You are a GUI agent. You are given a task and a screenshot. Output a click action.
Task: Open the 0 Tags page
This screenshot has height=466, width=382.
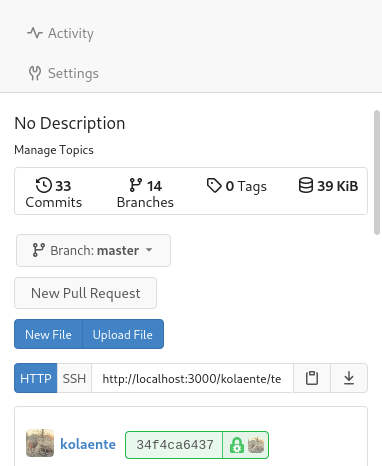tap(236, 186)
